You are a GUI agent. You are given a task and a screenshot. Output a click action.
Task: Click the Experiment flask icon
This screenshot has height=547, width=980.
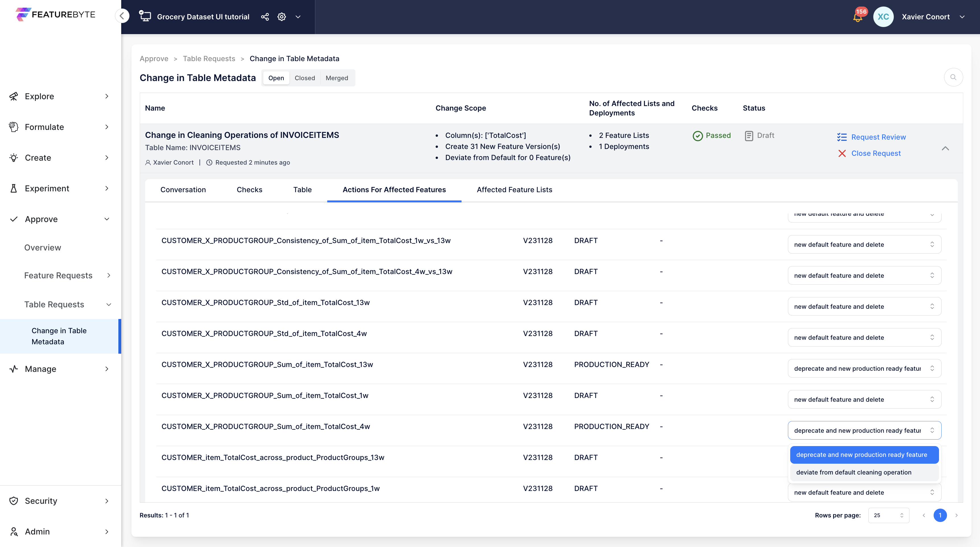pos(14,188)
